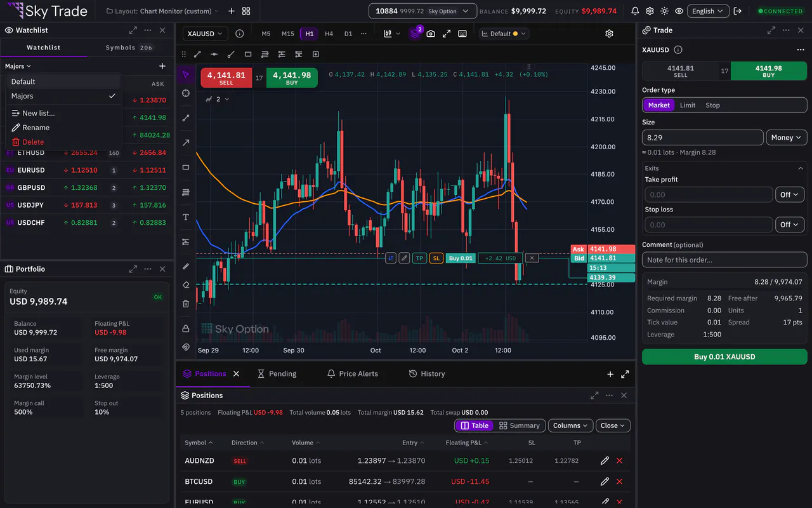The image size is (812, 508).
Task: Toggle the eye visibility icon in top bar
Action: click(x=679, y=11)
